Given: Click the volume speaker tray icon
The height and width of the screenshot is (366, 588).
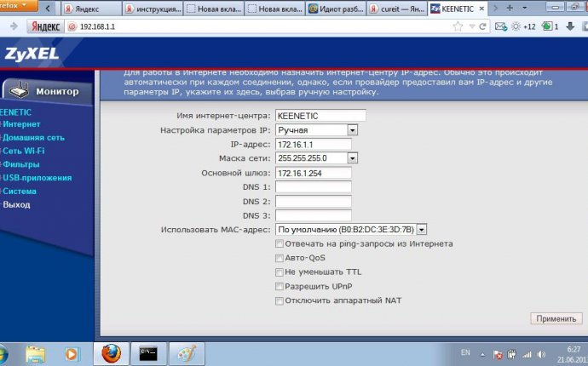Looking at the screenshot, I should click(x=541, y=354).
